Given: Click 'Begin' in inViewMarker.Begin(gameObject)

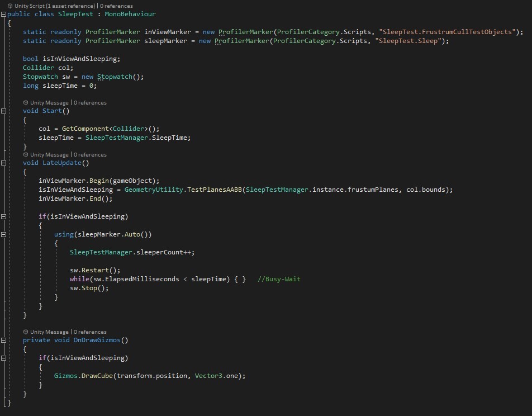Looking at the screenshot, I should coord(99,181).
